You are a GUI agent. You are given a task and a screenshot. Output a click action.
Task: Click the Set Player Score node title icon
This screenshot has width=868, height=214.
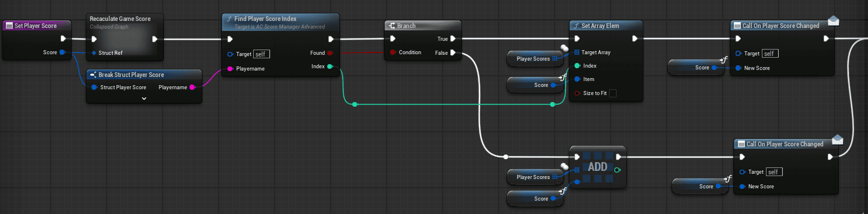coord(9,26)
